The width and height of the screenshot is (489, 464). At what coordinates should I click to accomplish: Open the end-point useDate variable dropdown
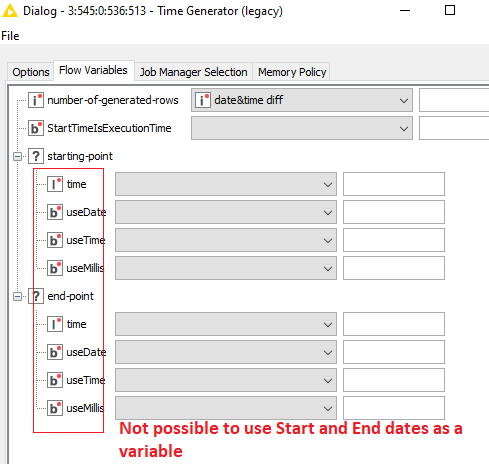(226, 352)
